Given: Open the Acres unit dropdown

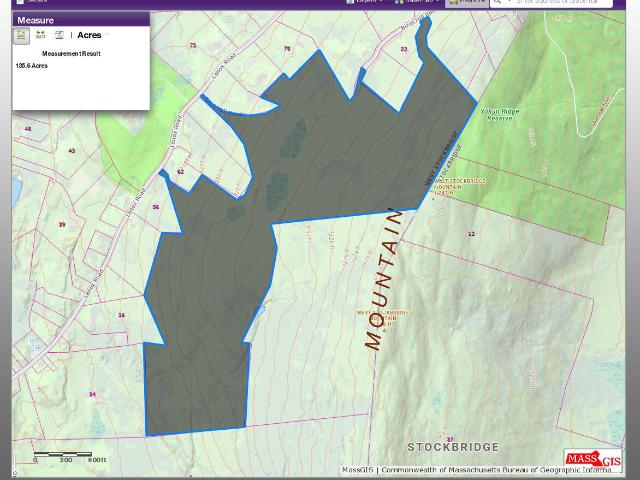Looking at the screenshot, I should tap(93, 35).
